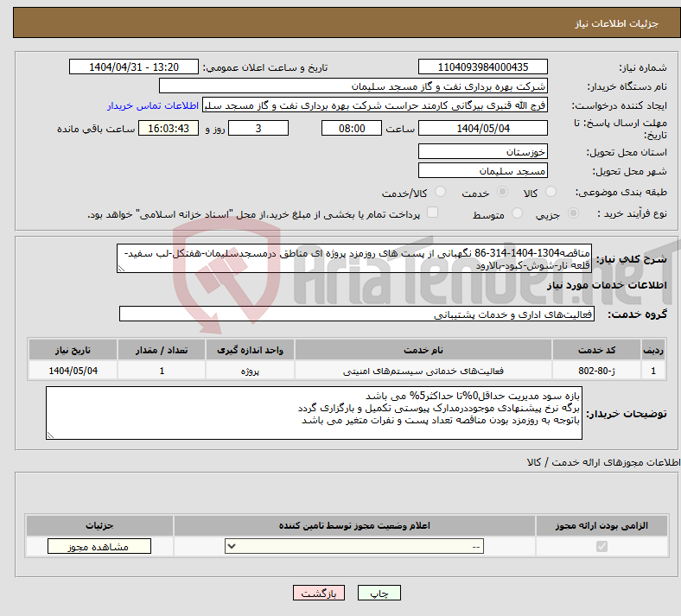Click the service group field فعالیت‌های اداری

[357, 314]
